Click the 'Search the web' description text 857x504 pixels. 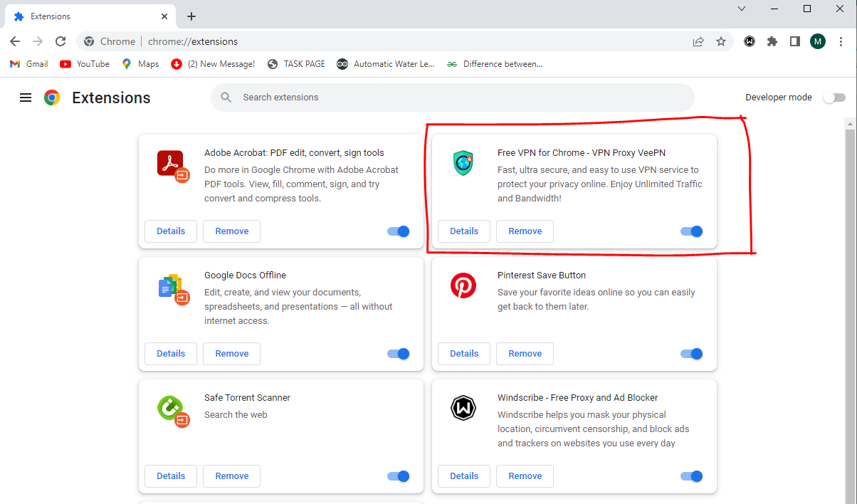(236, 414)
